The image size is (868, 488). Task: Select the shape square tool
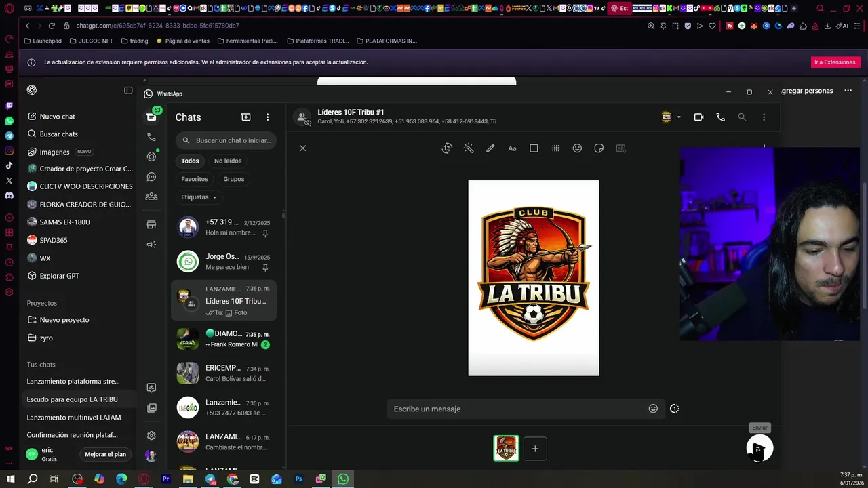tap(534, 148)
